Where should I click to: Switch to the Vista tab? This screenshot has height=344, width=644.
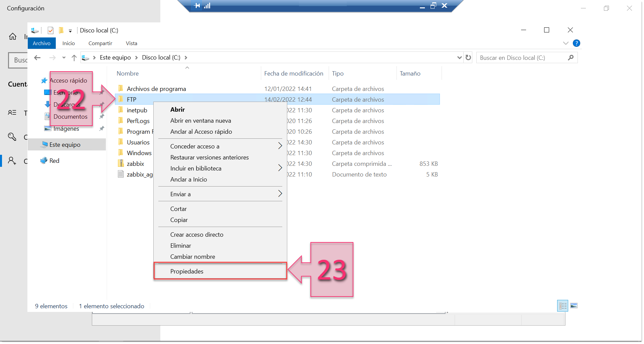pos(131,43)
